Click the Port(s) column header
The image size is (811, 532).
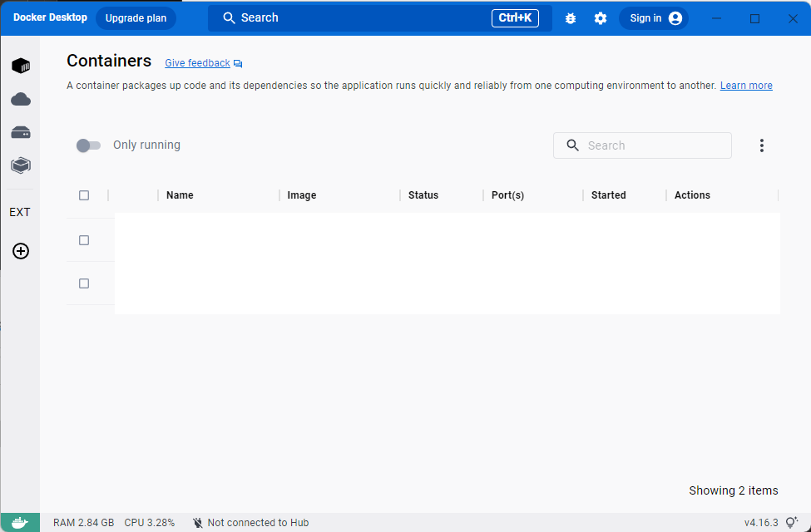point(507,195)
